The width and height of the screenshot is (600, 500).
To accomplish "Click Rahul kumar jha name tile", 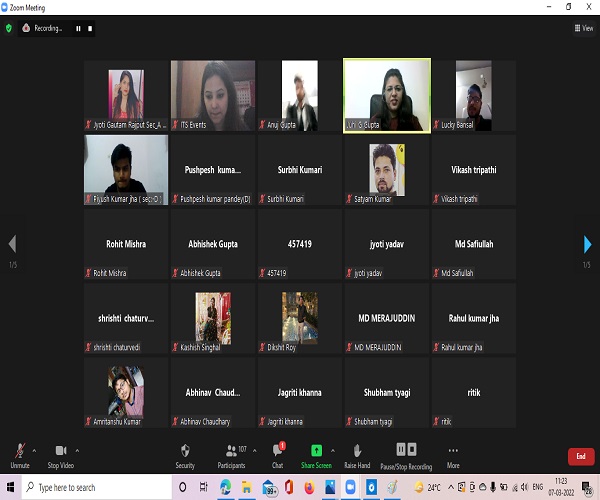I will pos(474,318).
